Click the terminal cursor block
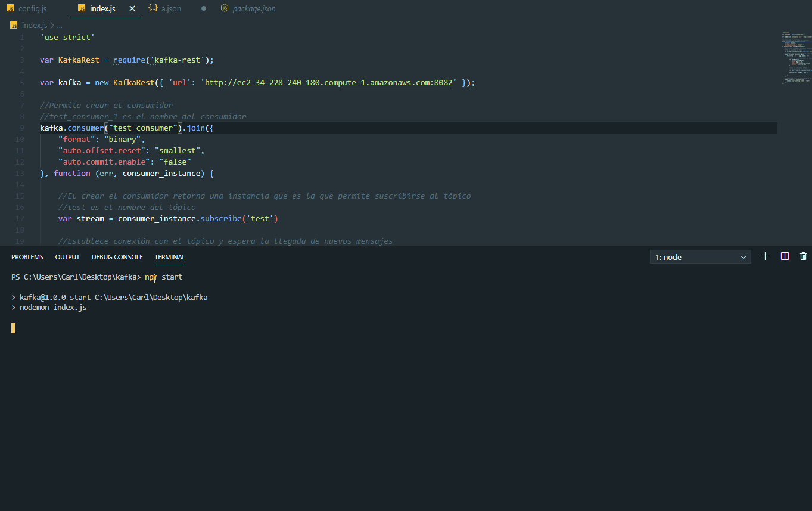The height and width of the screenshot is (511, 812). pyautogui.click(x=14, y=328)
